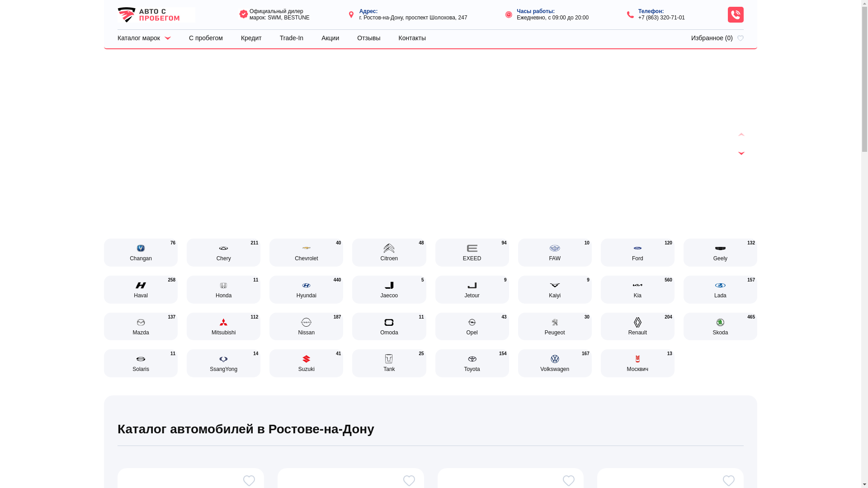This screenshot has width=868, height=488.
Task: Open the Tank brand link
Action: click(x=389, y=363)
